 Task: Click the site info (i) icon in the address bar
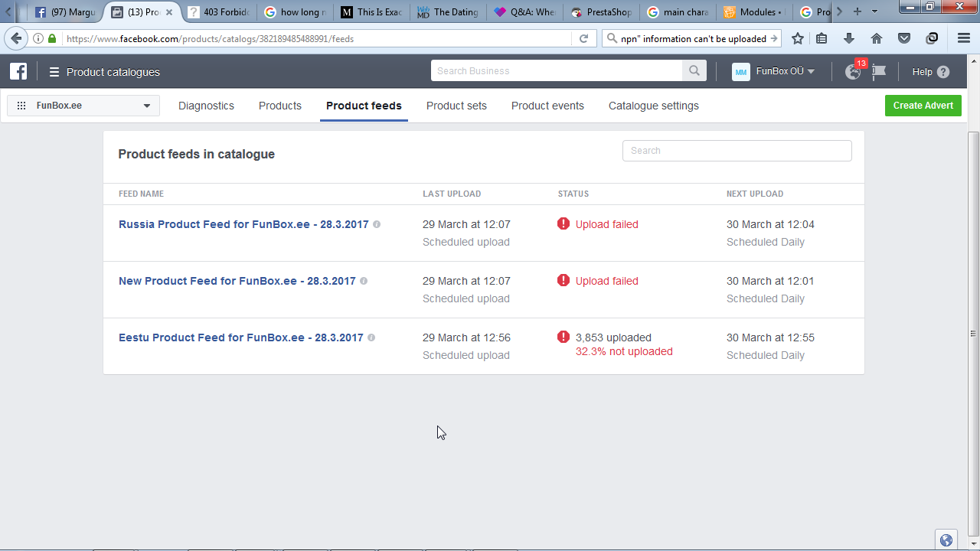(x=38, y=38)
